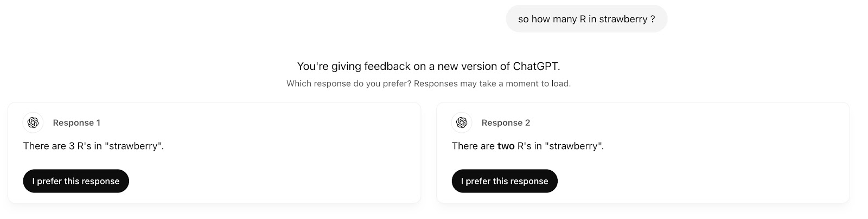Choose "I prefer this response" under Response 1
Viewport: 868px width, 219px height.
76,181
